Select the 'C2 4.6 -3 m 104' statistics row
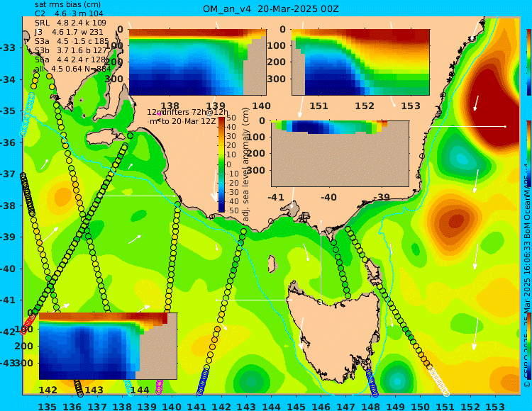Viewport: 532px width, 411px height. tap(69, 13)
